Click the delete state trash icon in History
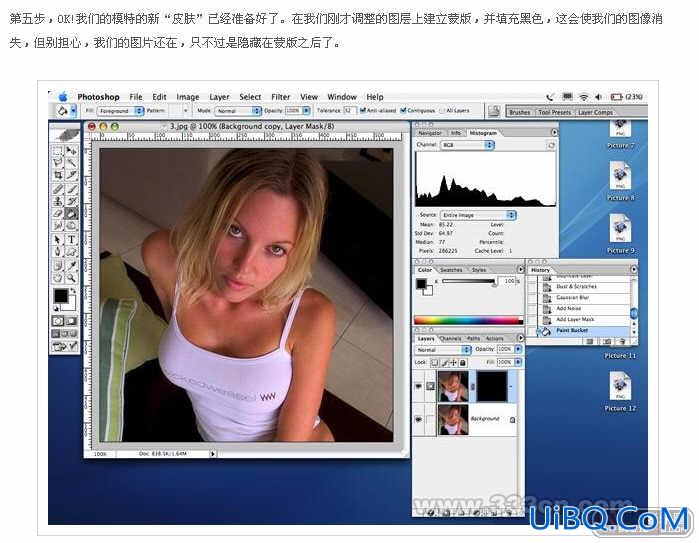 pos(623,341)
